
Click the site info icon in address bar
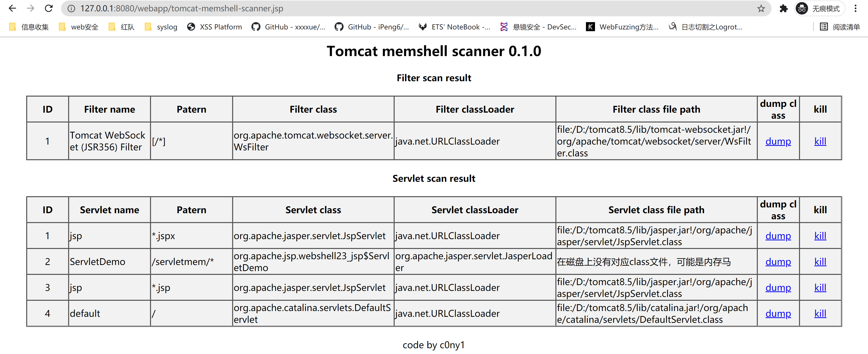pos(71,9)
